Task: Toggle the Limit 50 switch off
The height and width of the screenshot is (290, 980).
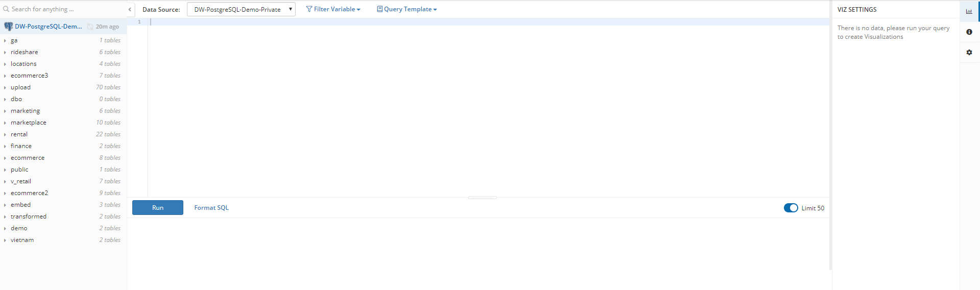Action: pos(791,208)
